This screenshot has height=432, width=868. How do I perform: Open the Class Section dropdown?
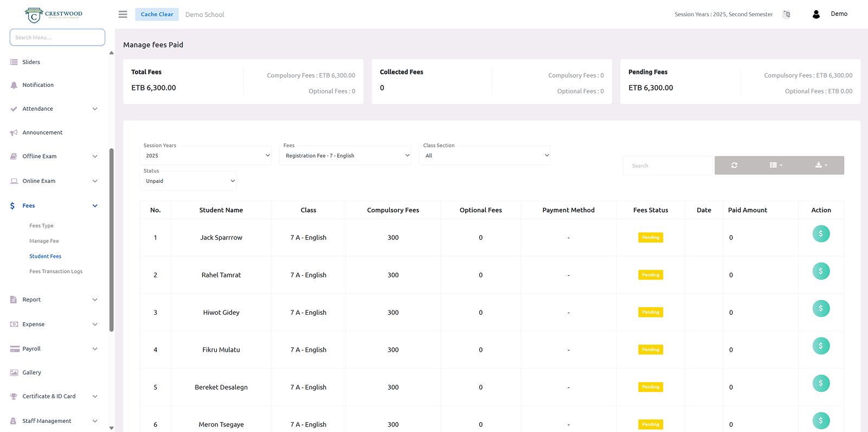(485, 156)
